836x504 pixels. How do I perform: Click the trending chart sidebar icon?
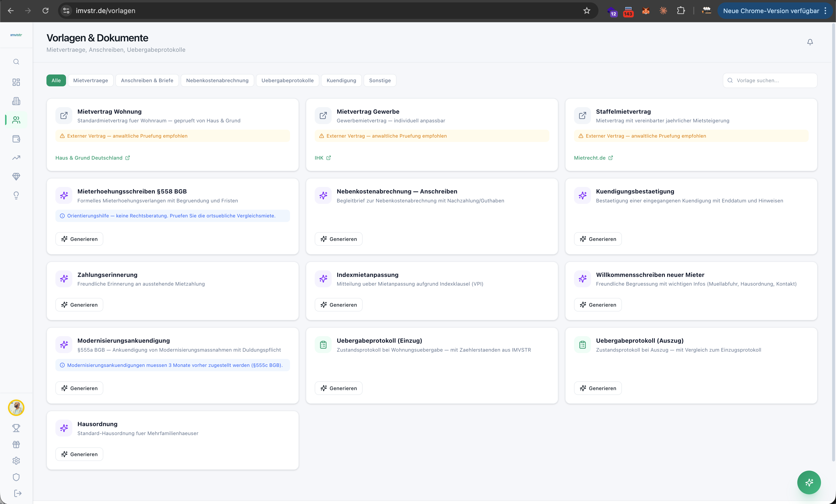point(16,158)
